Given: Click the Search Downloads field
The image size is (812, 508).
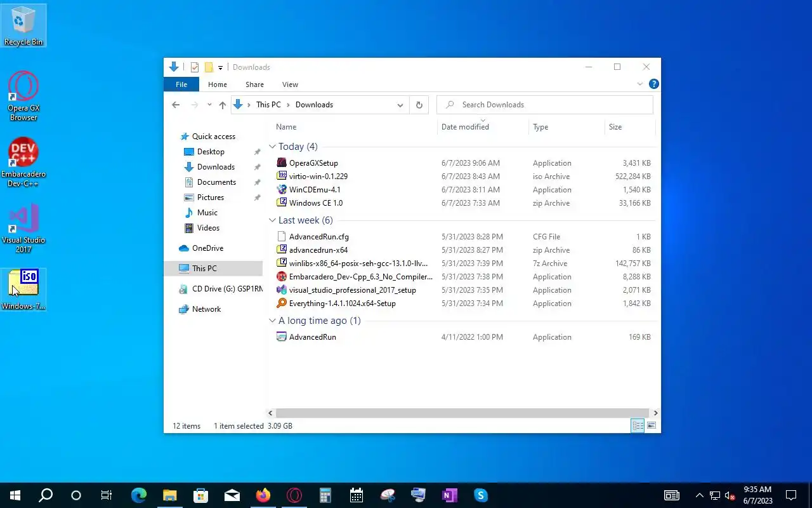Looking at the screenshot, I should pos(545,105).
